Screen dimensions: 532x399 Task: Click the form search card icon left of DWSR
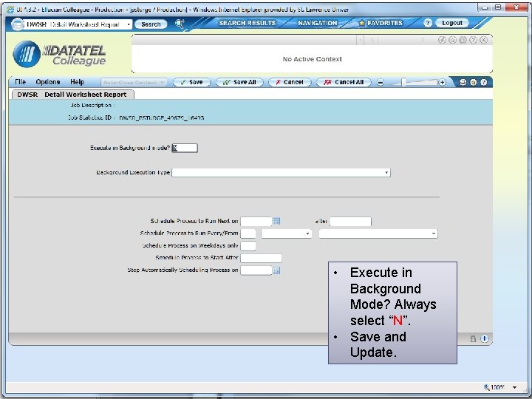click(x=18, y=24)
